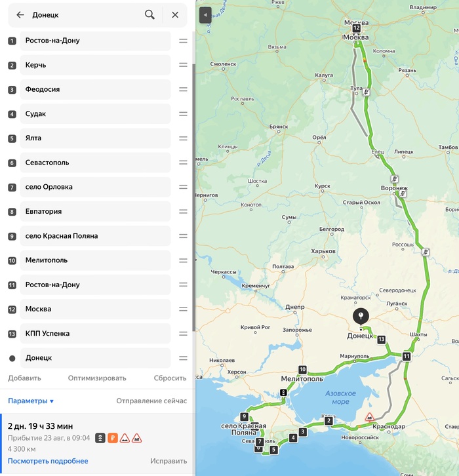The image size is (459, 476).
Task: Click the drag handle for КПП Успенка
Action: coord(183,334)
